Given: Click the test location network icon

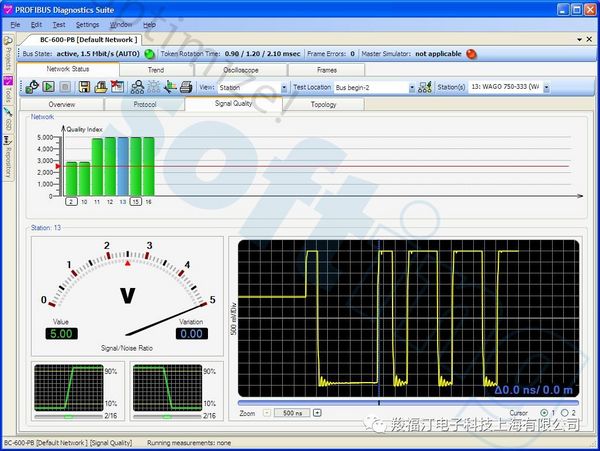Looking at the screenshot, I should [x=425, y=87].
